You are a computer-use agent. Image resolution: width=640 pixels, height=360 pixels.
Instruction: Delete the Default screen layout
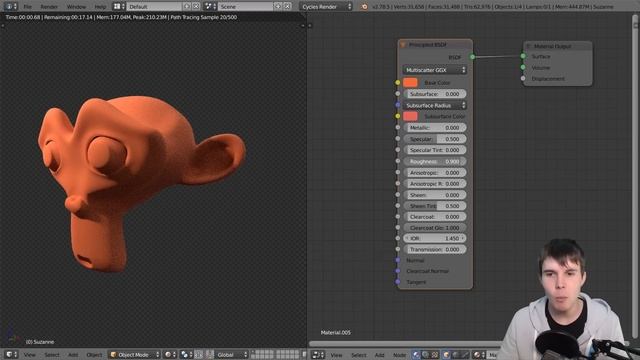[196, 7]
